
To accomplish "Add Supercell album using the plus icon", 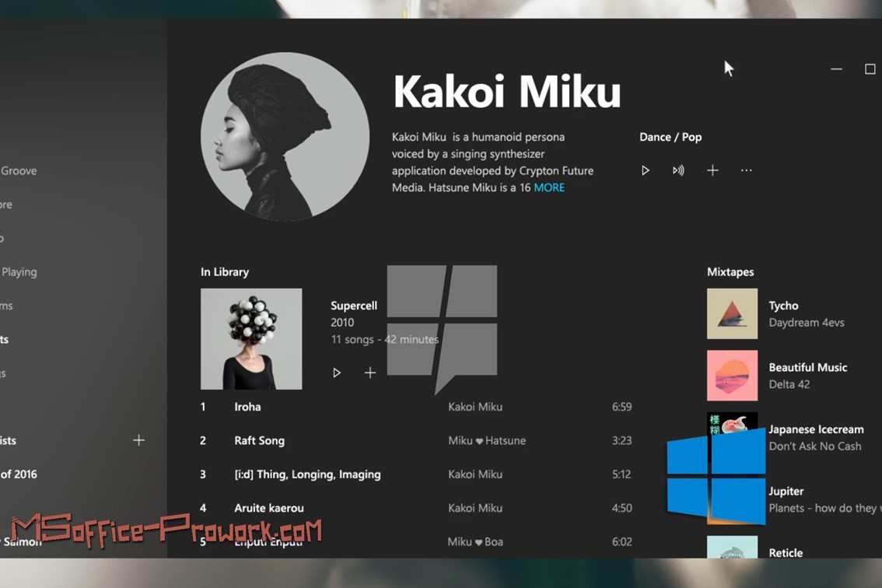I will tap(370, 373).
